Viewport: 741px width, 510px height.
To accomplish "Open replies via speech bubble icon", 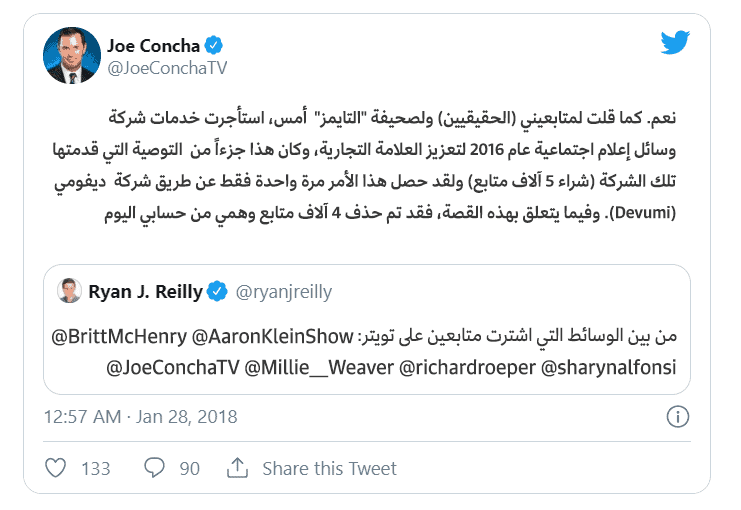I will [x=154, y=468].
